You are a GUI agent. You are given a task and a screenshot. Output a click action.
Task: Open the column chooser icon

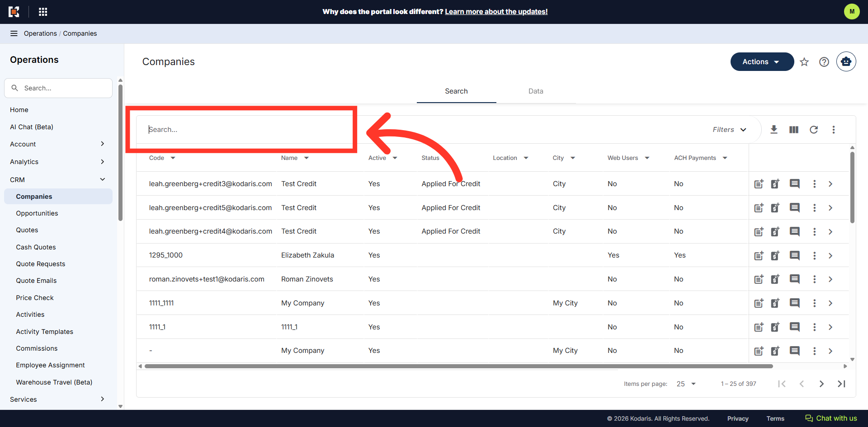(x=794, y=130)
